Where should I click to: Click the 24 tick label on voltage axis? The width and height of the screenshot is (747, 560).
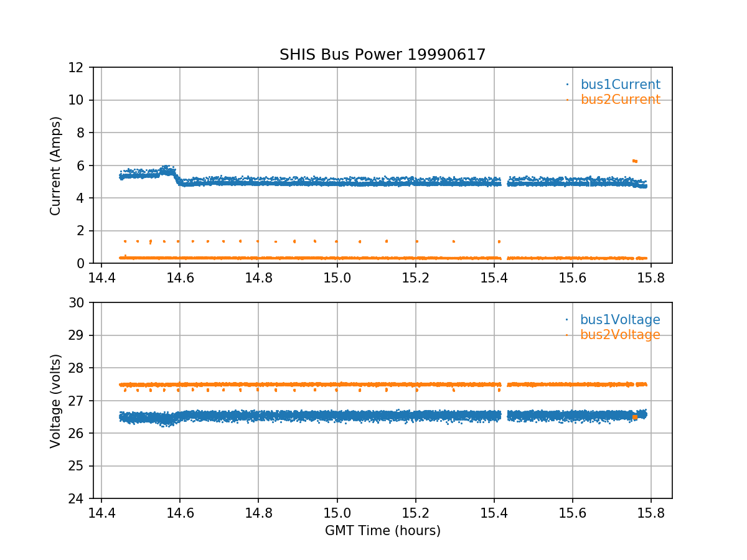78,499
